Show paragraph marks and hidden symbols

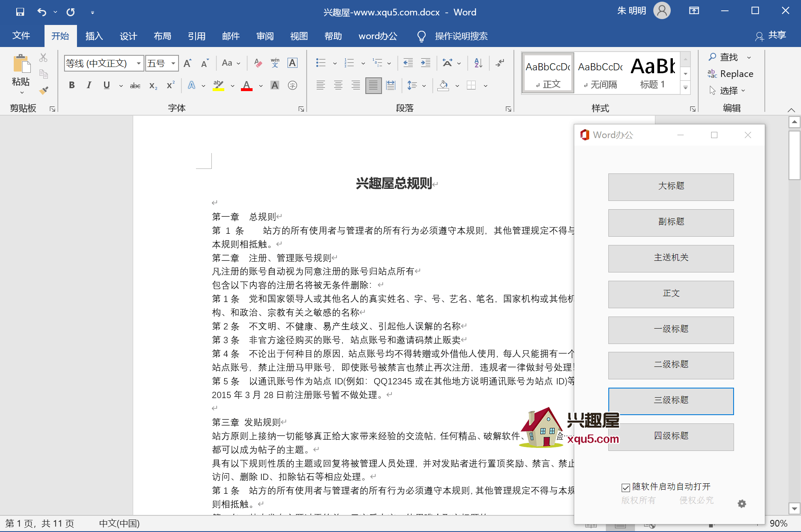click(x=500, y=63)
